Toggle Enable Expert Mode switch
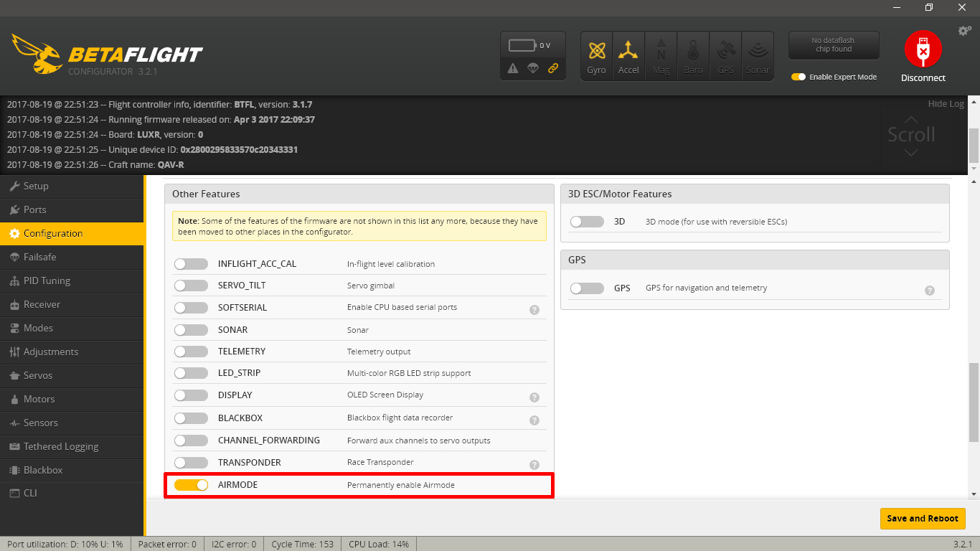The width and height of the screenshot is (980, 551). click(798, 77)
